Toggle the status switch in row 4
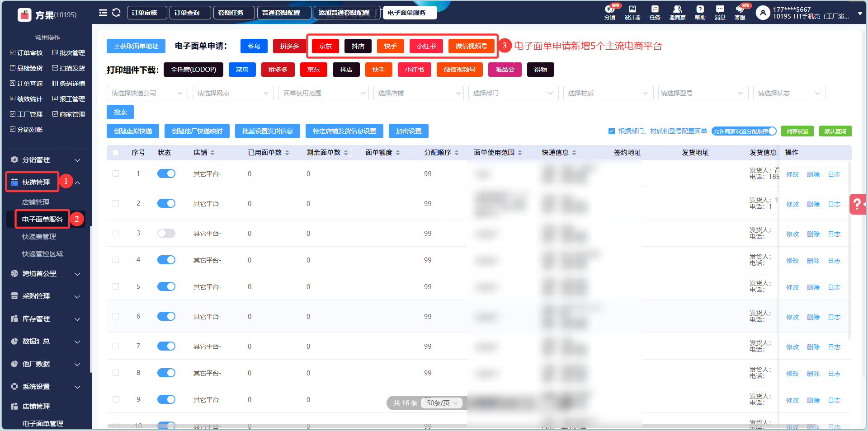The width and height of the screenshot is (868, 431). pyautogui.click(x=166, y=260)
